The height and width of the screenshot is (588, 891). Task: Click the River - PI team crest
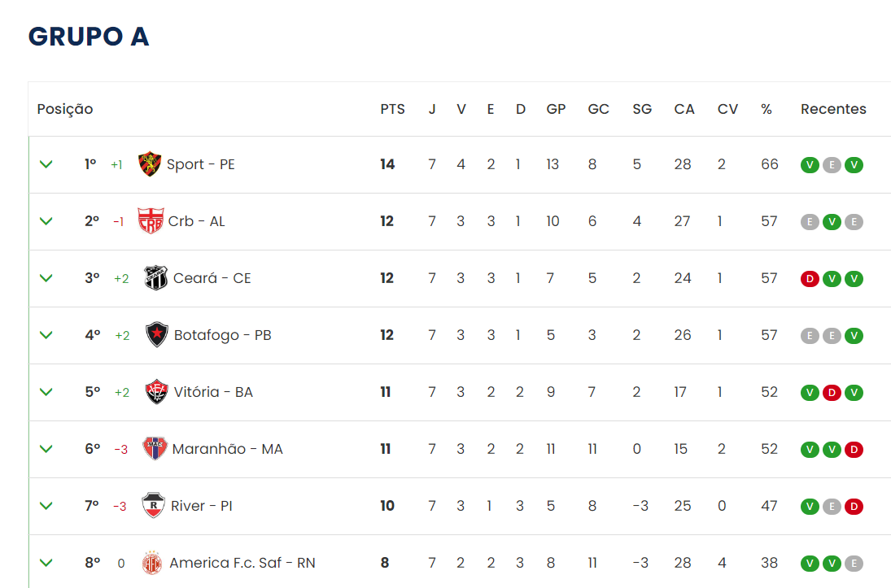coord(154,505)
